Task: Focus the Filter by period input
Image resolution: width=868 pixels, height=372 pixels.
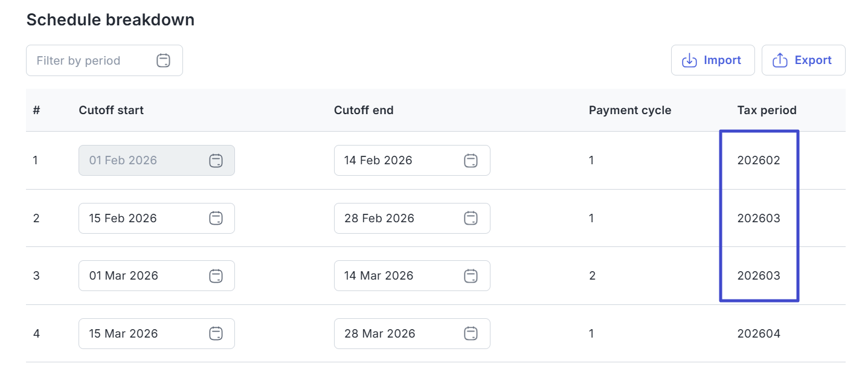Action: click(91, 60)
